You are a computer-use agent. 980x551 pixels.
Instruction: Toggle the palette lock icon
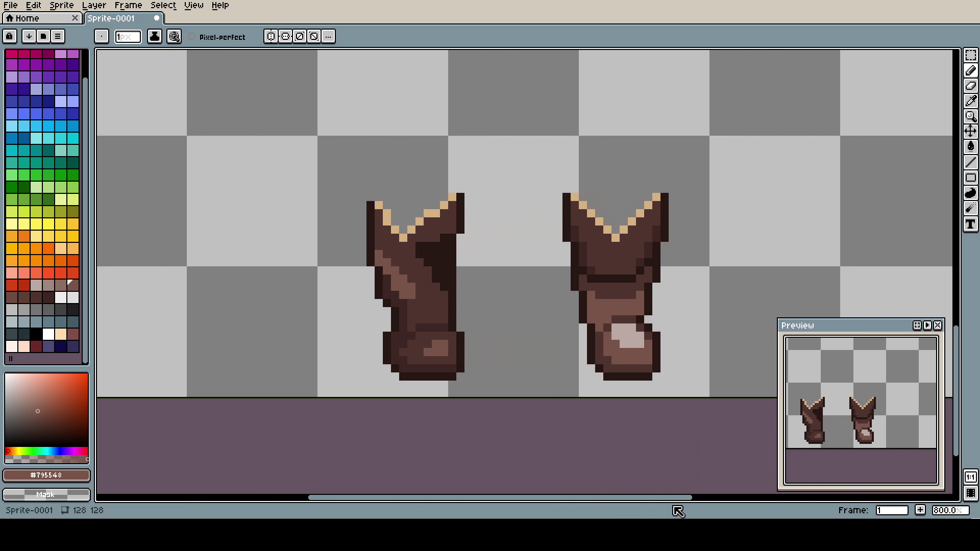pos(10,36)
